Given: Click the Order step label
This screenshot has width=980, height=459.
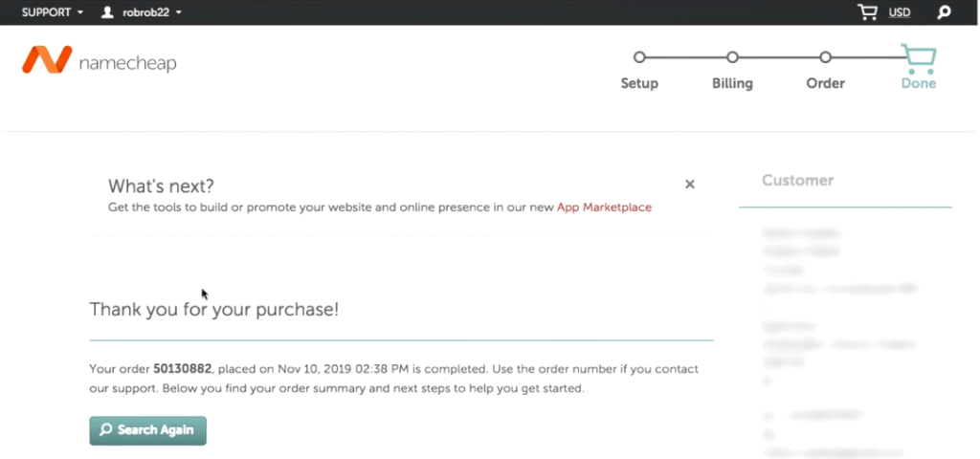Looking at the screenshot, I should pos(826,84).
